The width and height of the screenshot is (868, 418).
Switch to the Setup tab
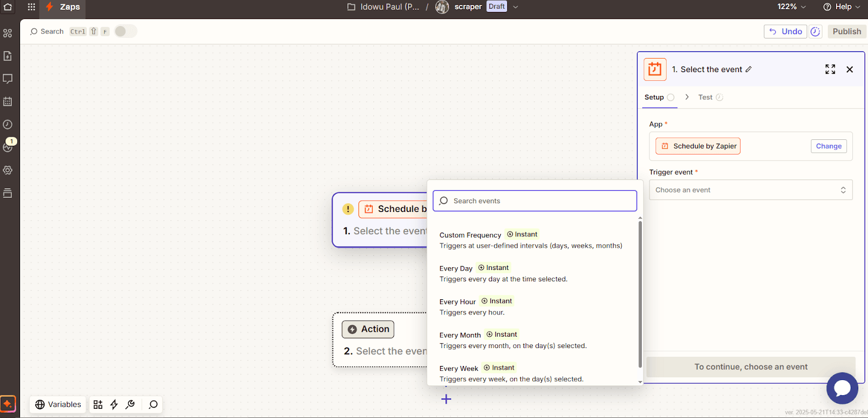[659, 97]
